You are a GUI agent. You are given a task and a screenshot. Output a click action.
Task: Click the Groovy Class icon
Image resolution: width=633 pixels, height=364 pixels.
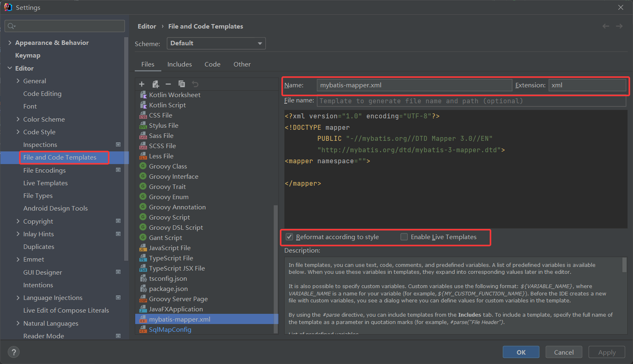(x=143, y=166)
